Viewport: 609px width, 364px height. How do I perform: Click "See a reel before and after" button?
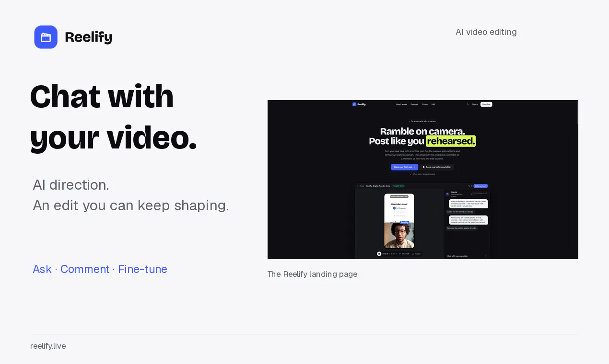437,167
